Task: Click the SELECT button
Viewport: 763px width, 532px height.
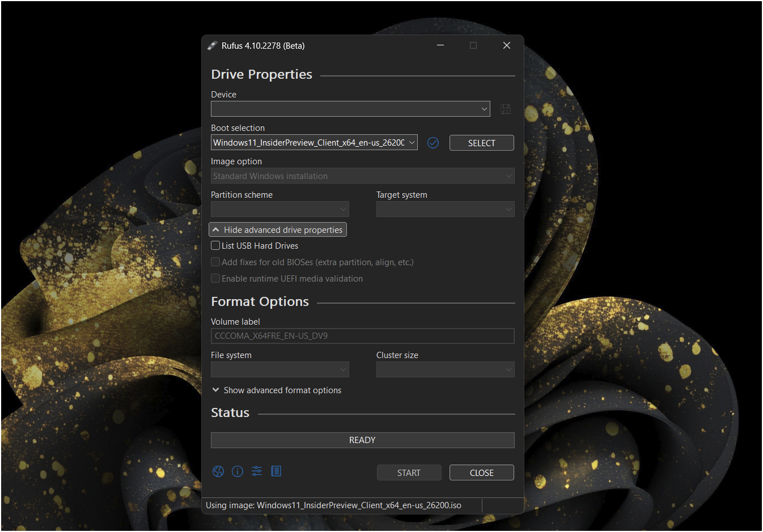Action: (x=482, y=143)
